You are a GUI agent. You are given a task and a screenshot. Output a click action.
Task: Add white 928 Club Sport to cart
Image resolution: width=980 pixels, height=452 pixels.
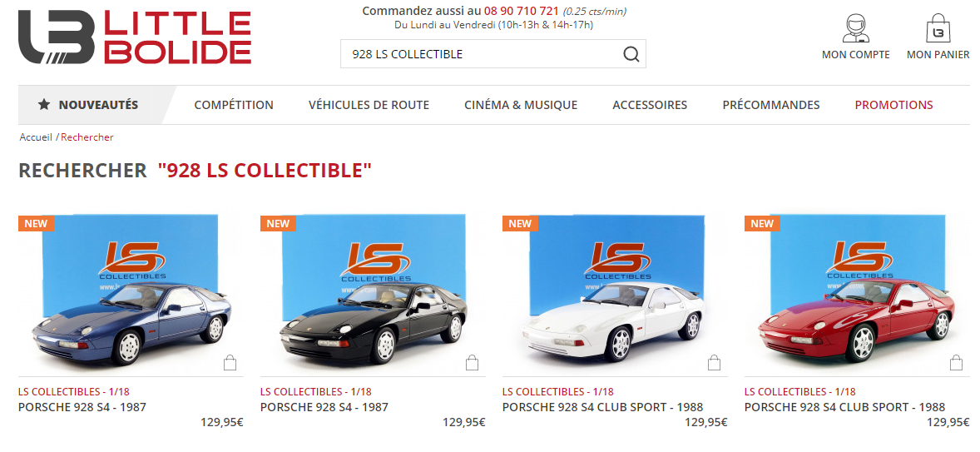click(714, 363)
